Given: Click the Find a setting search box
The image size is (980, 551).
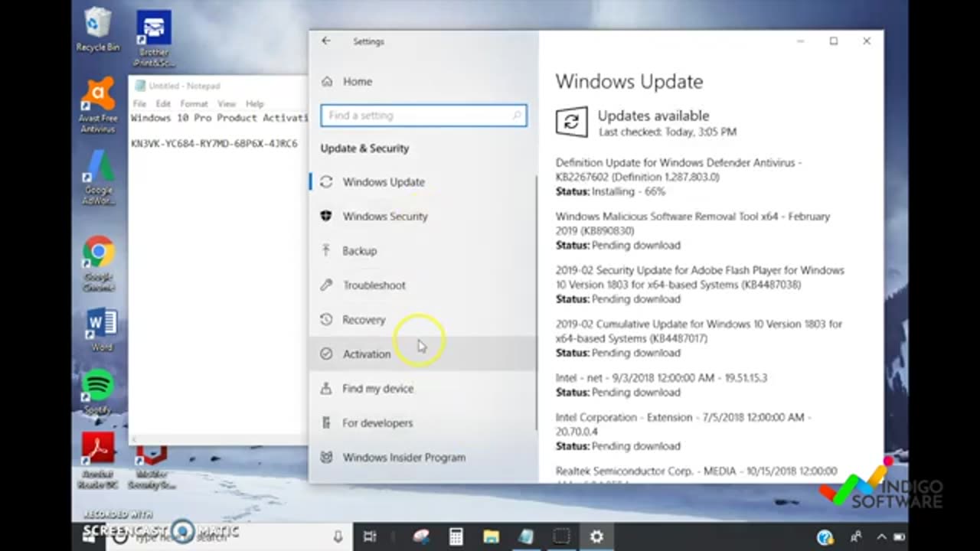Looking at the screenshot, I should (423, 116).
